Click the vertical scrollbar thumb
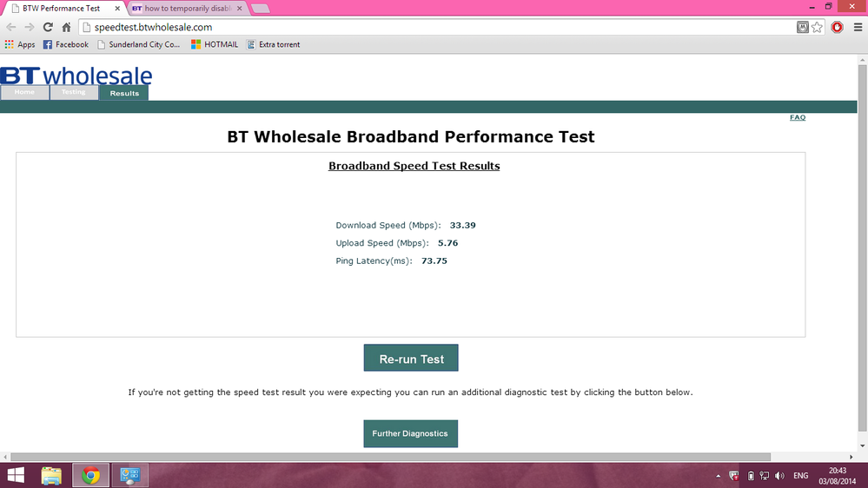Image resolution: width=868 pixels, height=488 pixels. pos(863,247)
